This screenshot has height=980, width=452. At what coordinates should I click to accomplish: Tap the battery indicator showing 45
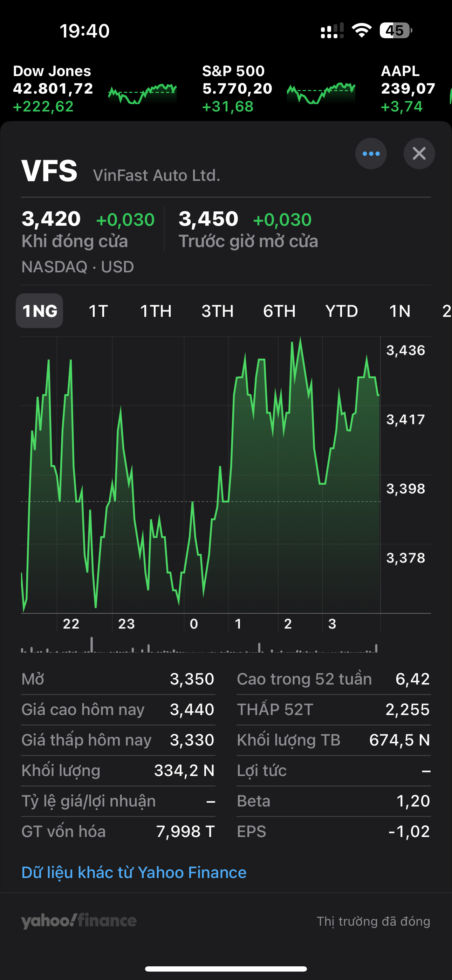[x=396, y=30]
